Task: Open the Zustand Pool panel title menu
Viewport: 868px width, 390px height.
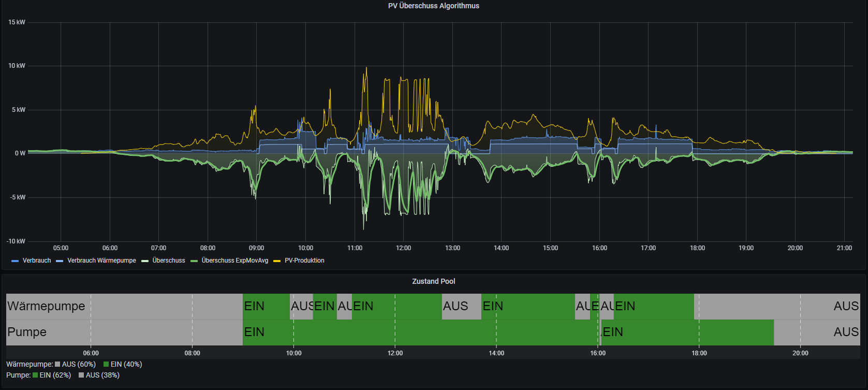Action: click(x=434, y=281)
